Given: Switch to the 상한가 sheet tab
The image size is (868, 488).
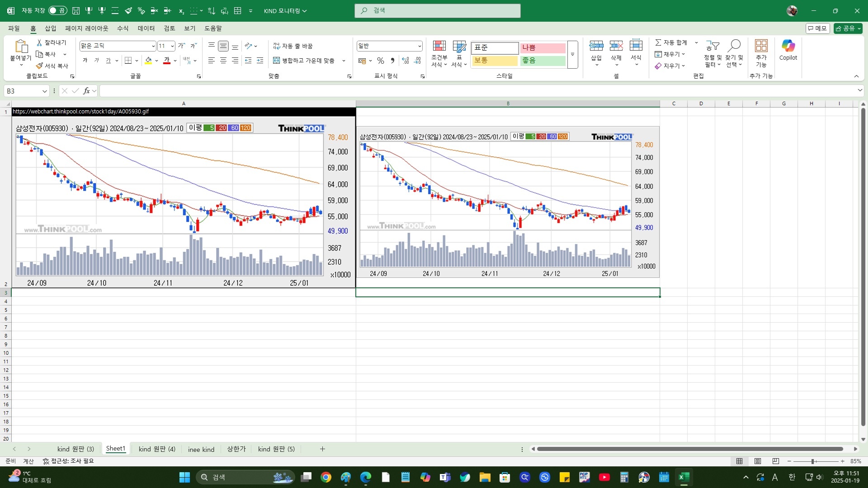Looking at the screenshot, I should 236,449.
